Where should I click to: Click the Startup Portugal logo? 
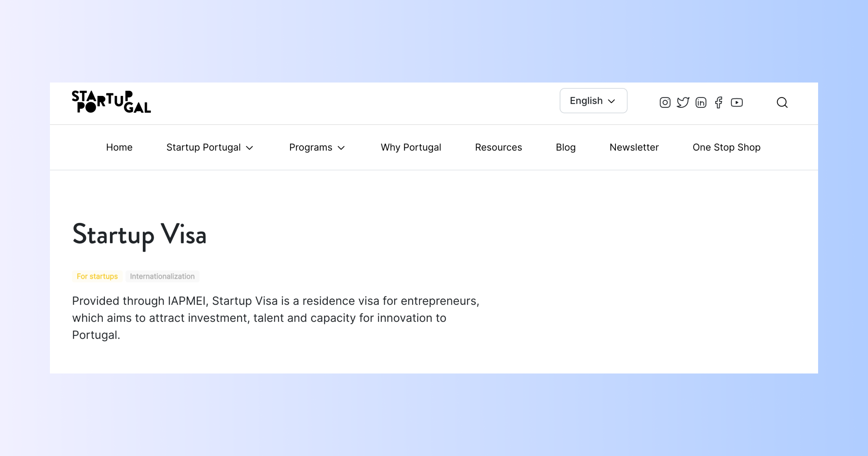[111, 102]
